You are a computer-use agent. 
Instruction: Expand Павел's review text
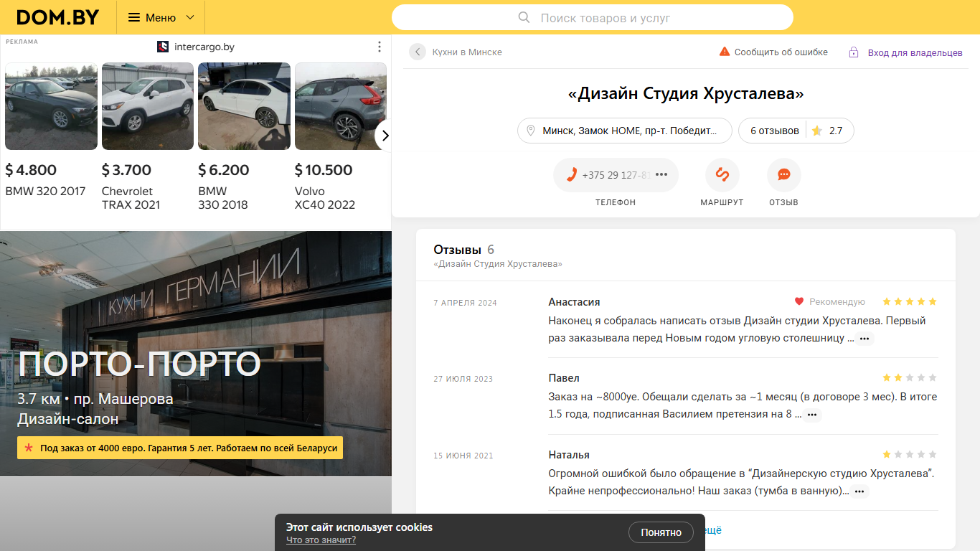click(x=811, y=415)
